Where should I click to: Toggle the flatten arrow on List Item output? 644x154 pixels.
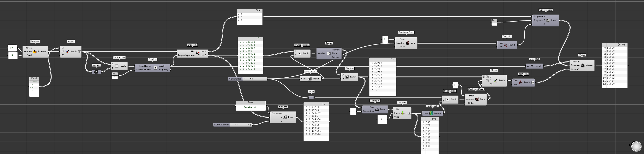point(409,113)
